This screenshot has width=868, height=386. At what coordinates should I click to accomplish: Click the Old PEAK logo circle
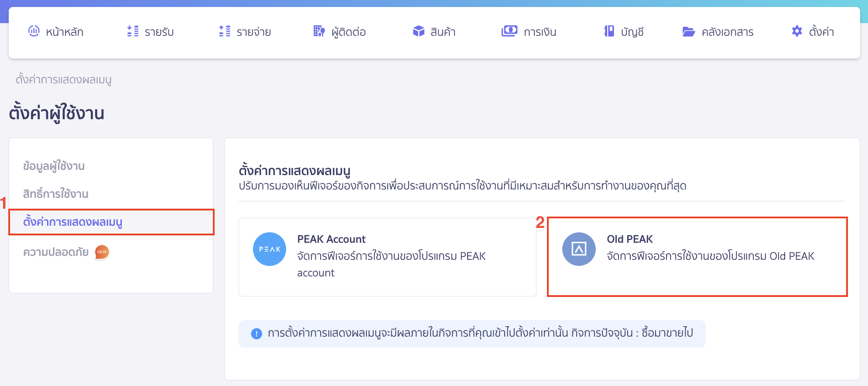pos(579,249)
